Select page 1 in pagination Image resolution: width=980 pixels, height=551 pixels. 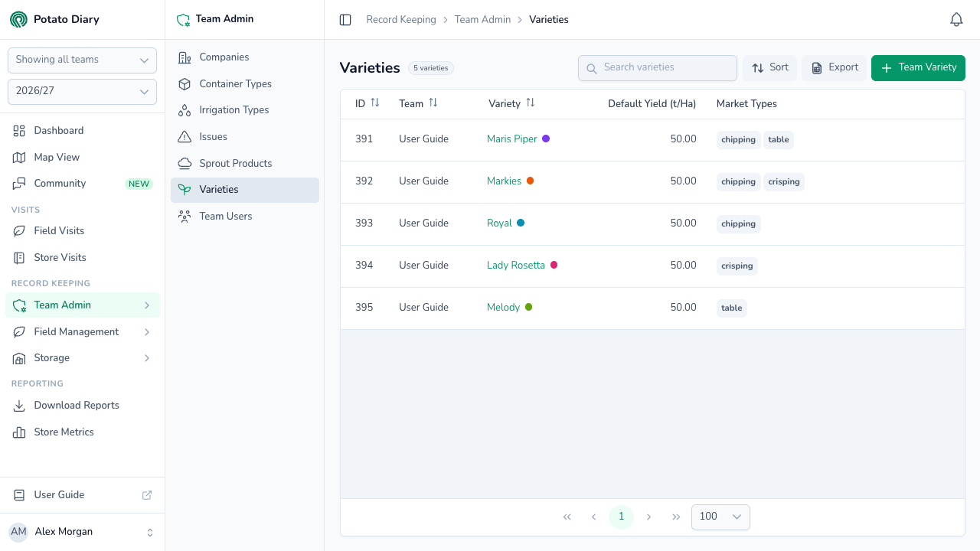tap(621, 517)
